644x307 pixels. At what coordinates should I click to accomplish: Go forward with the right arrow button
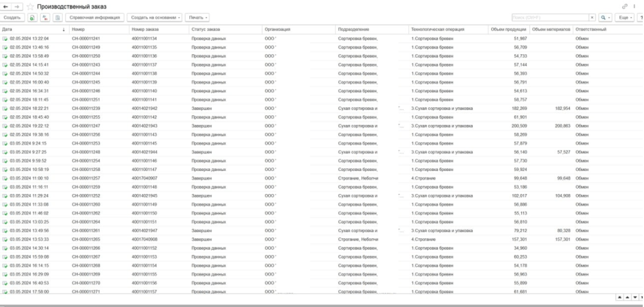point(17,7)
